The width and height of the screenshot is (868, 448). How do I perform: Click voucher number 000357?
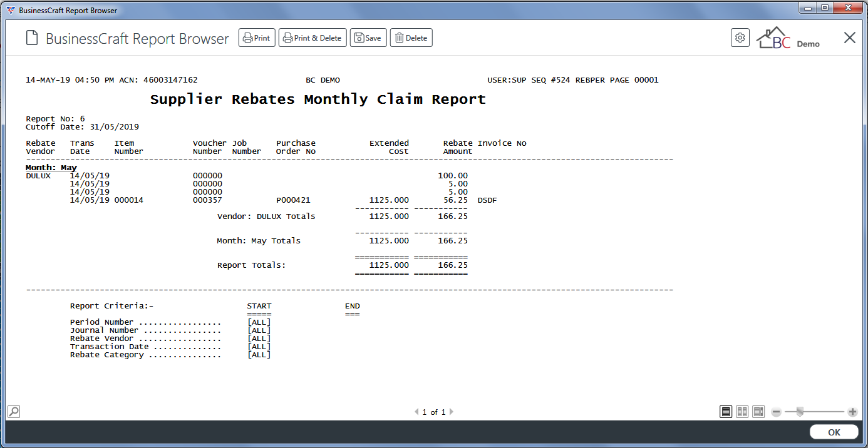(207, 200)
